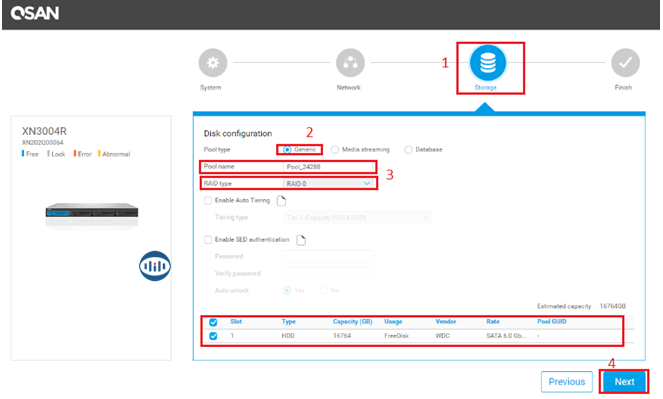Expand the RAID type dropdown
Image resolution: width=663 pixels, height=399 pixels.
[328, 183]
